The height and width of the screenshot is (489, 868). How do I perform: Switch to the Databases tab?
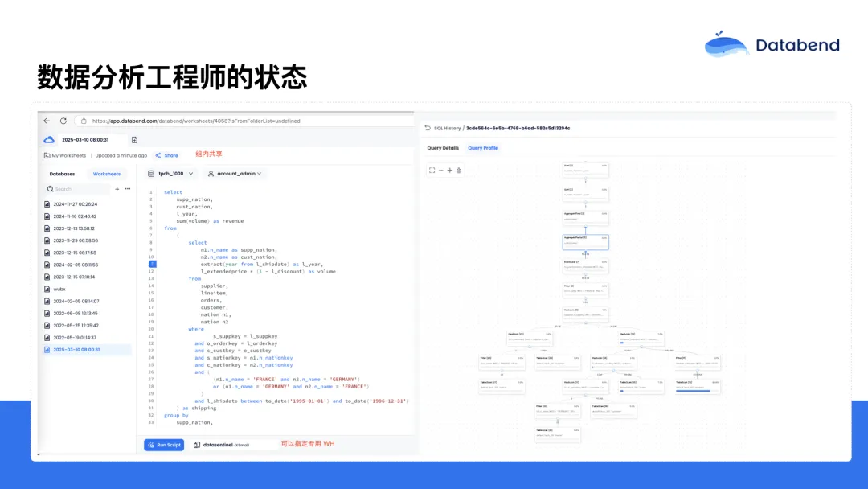[x=62, y=174]
